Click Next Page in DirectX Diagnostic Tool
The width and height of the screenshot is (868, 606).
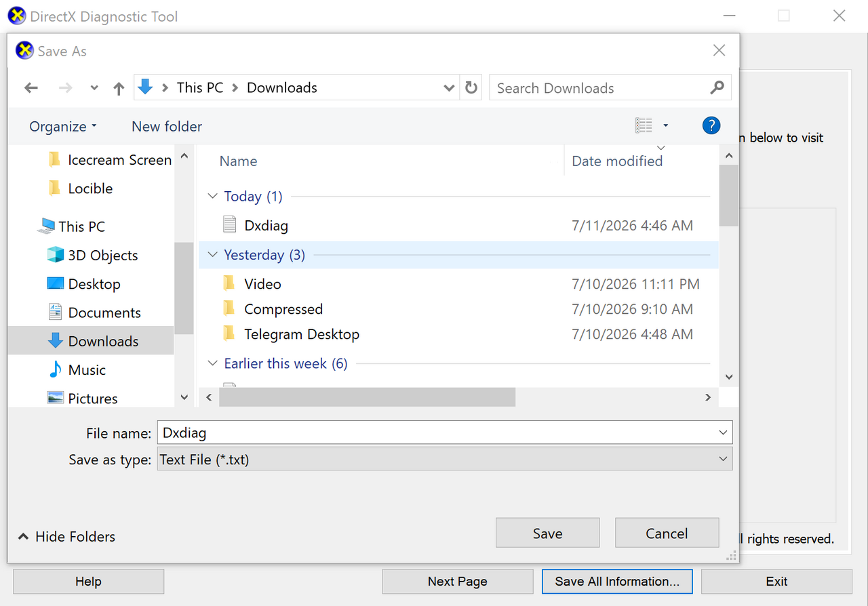point(458,582)
